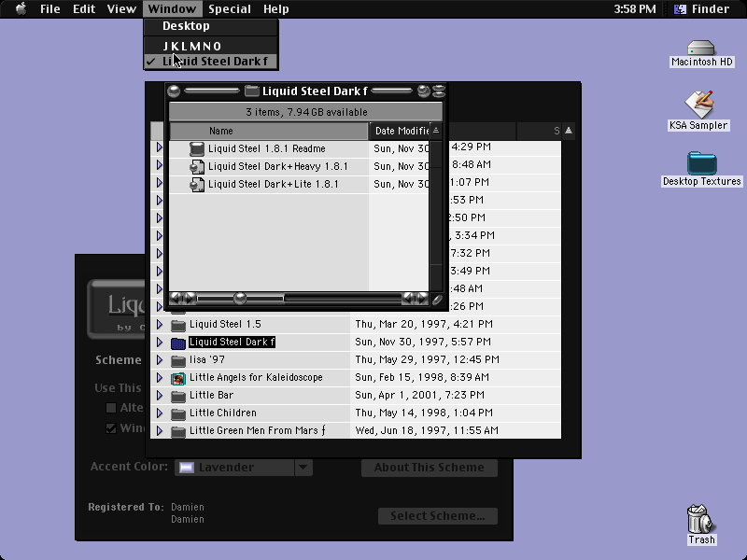Click the Little Children folder icon
The height and width of the screenshot is (560, 747).
pyautogui.click(x=178, y=413)
